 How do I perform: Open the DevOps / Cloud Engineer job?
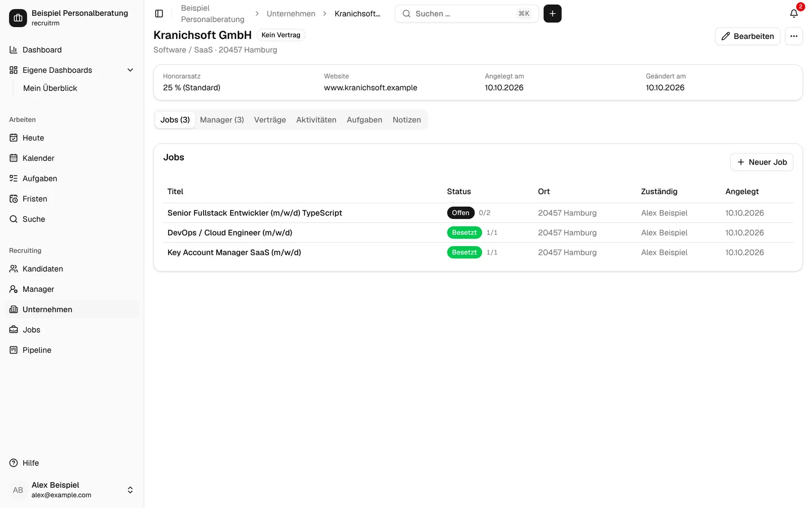230,233
